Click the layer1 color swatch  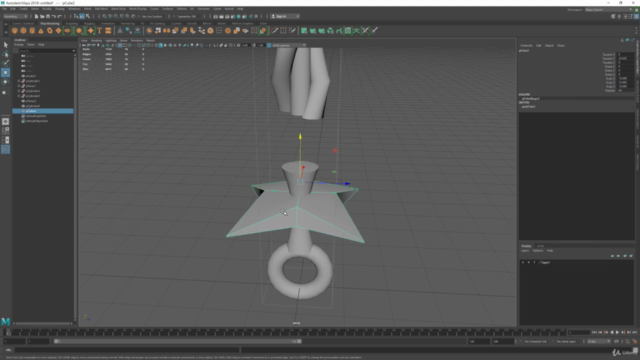pos(540,262)
